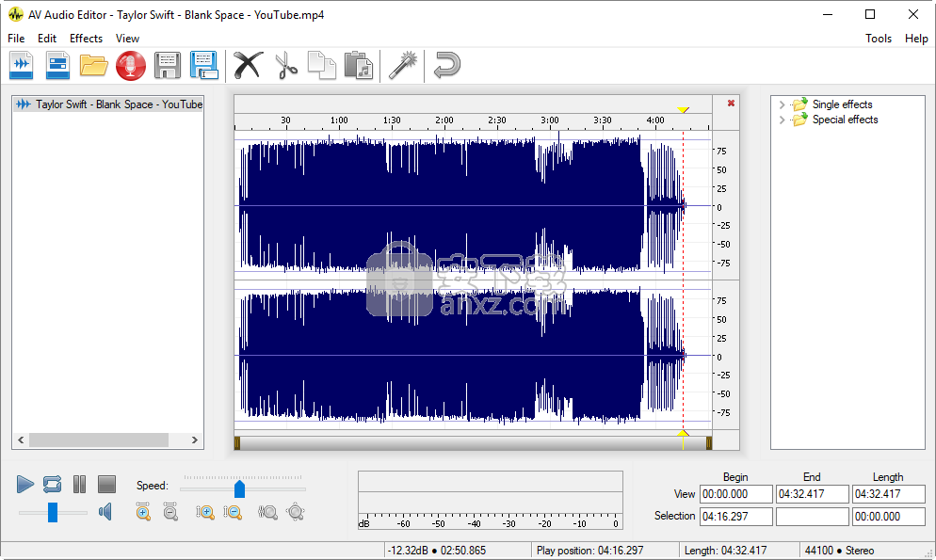Open file with the yellow folder icon
This screenshot has height=560, width=936.
click(x=94, y=65)
